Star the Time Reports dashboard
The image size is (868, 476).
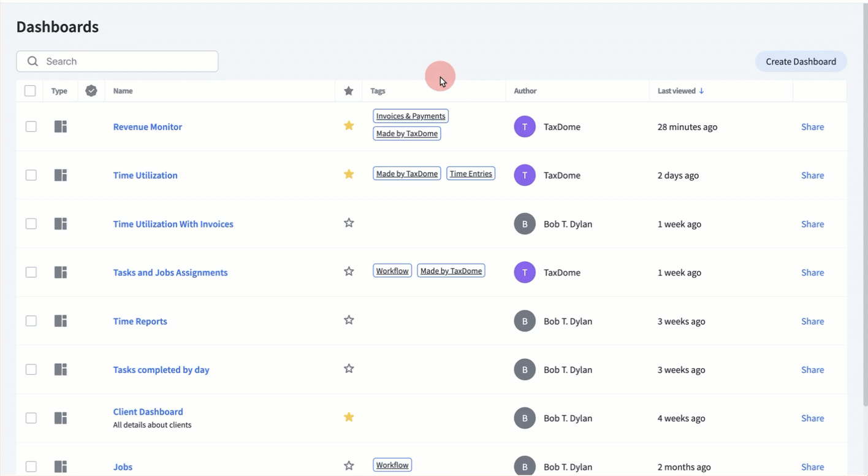[349, 320]
